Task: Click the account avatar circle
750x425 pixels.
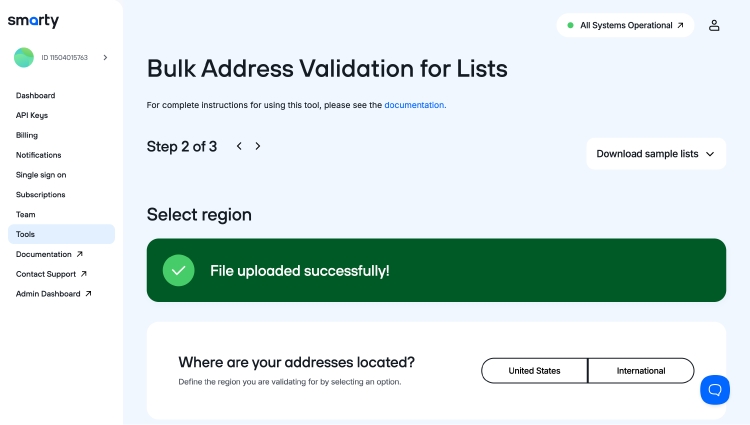Action: [24, 58]
